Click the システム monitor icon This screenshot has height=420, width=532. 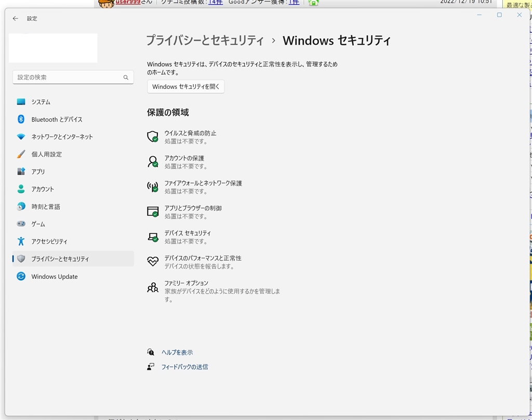pos(21,102)
